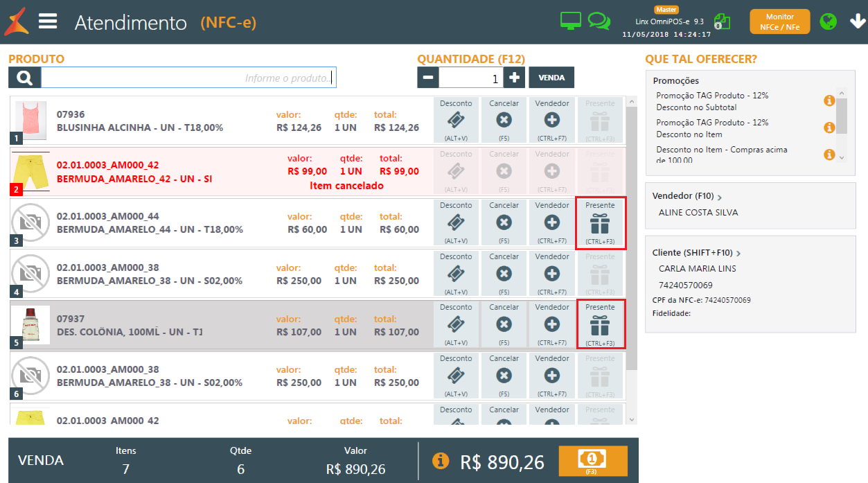
Task: Focus the product search input field
Action: [188, 78]
